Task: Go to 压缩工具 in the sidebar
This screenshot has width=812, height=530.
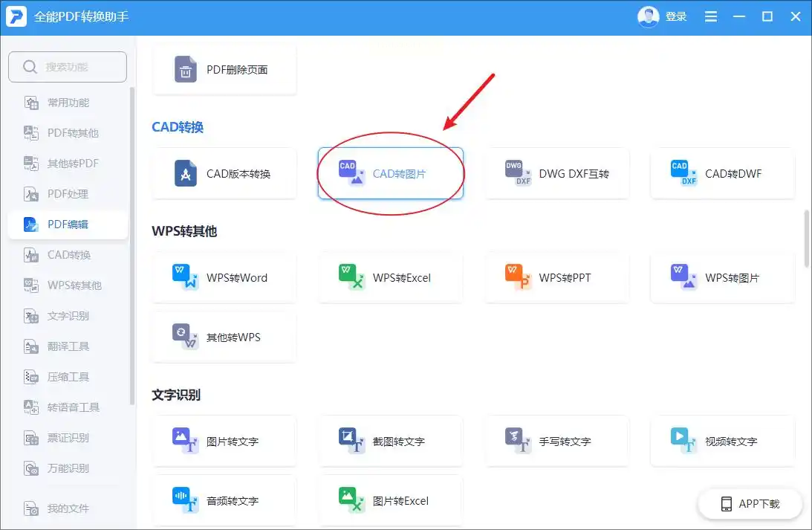Action: [x=68, y=377]
